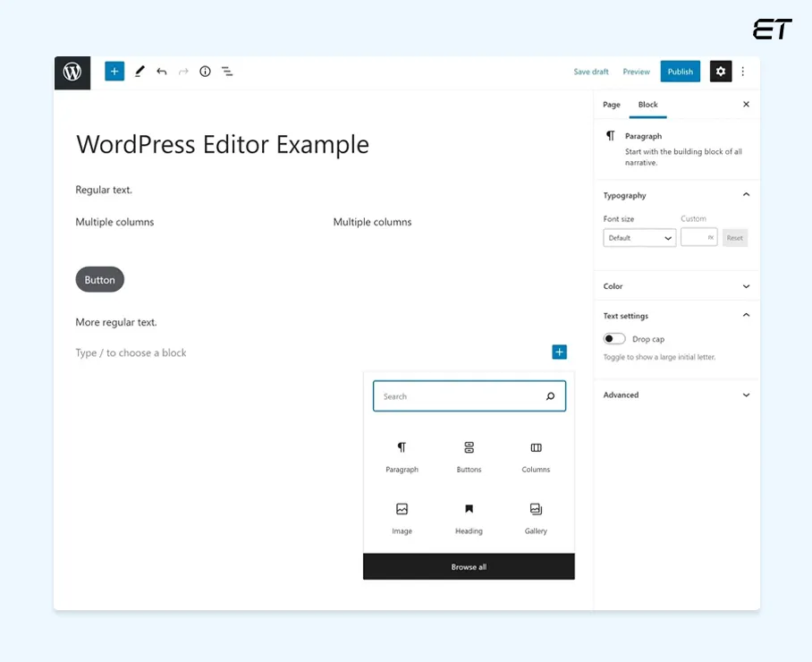Insert a Gallery block
The image size is (812, 662).
coord(536,519)
